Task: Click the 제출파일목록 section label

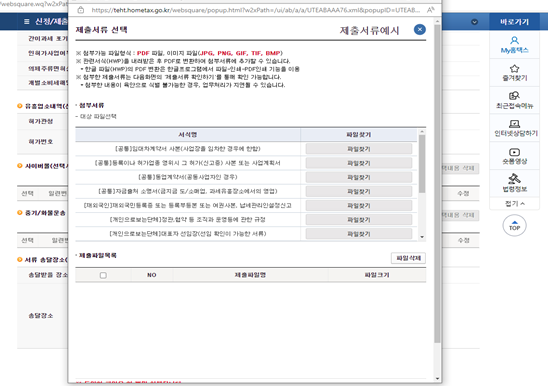Action: pyautogui.click(x=98, y=255)
